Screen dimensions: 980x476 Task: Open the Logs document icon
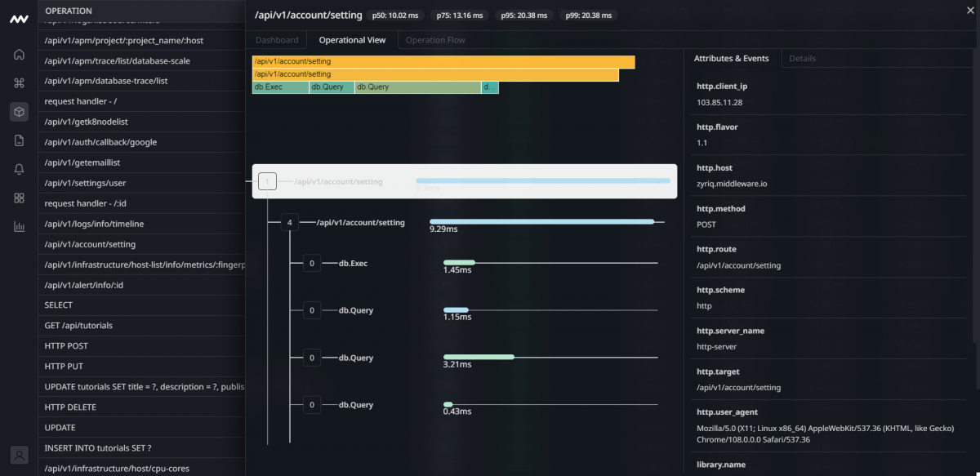tap(19, 140)
